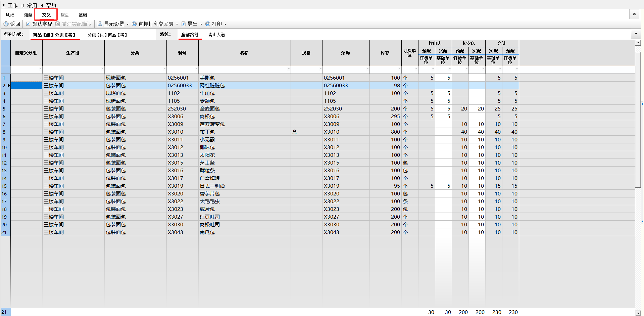Expand the dropdown arrow right of the route bar

point(636,34)
